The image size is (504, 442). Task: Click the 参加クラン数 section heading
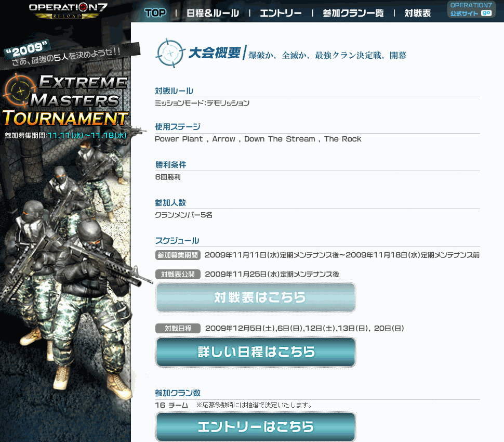pos(178,393)
